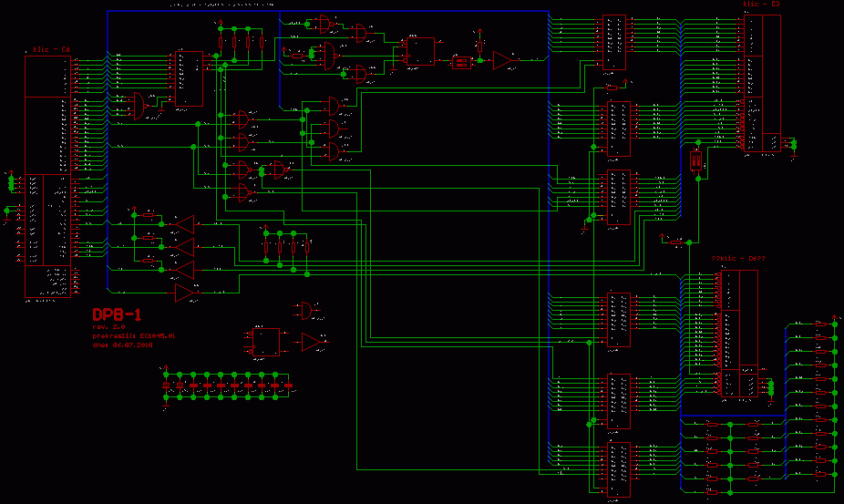Click the 'klic - C3' connector label
The image size is (844, 504).
pos(762,5)
